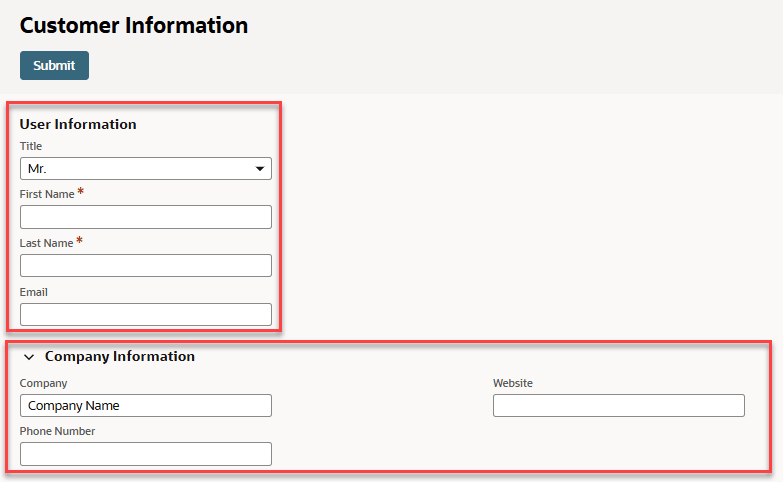Select the Company field containing Company Name
783x482 pixels.
[146, 405]
